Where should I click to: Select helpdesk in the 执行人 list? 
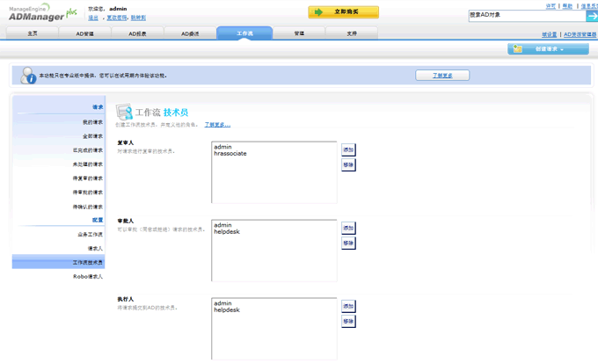227,309
